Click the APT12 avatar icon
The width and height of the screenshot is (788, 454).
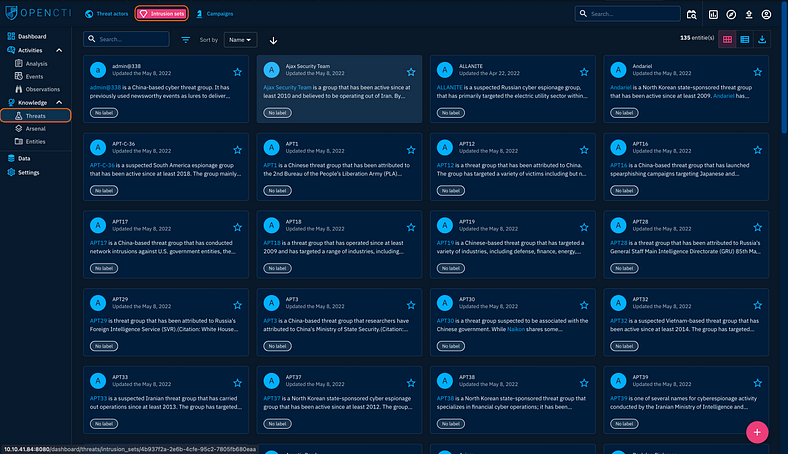[445, 147]
